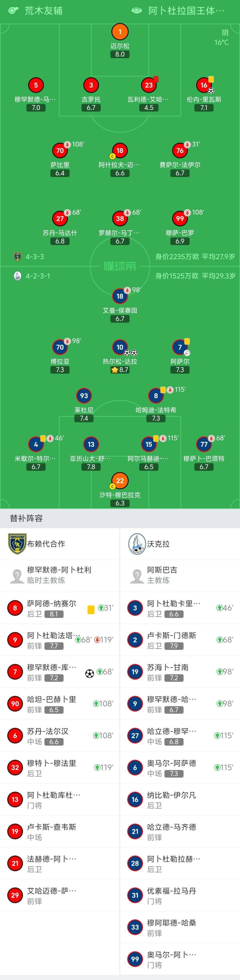Open interim coach 穆罕默德-阿卜杜利 row
This screenshot has height=980, width=240.
60,575
